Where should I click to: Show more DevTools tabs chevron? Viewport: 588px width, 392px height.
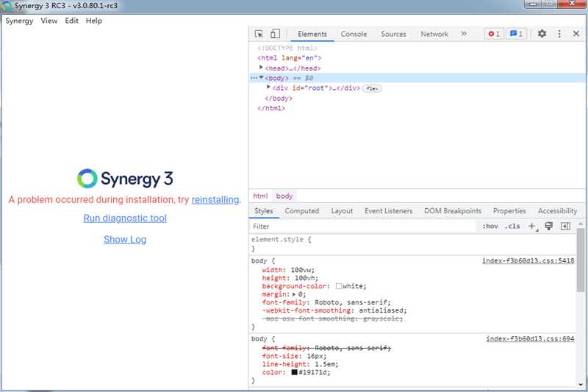(x=464, y=34)
